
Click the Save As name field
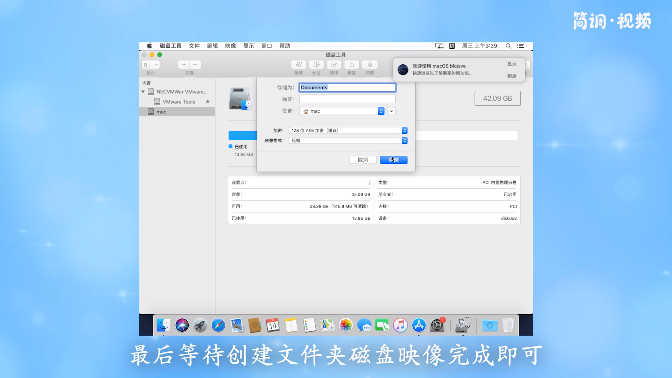347,87
